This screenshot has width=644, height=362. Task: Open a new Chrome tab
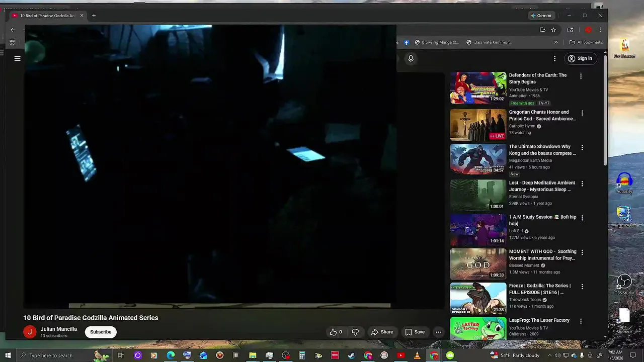pos(94,16)
